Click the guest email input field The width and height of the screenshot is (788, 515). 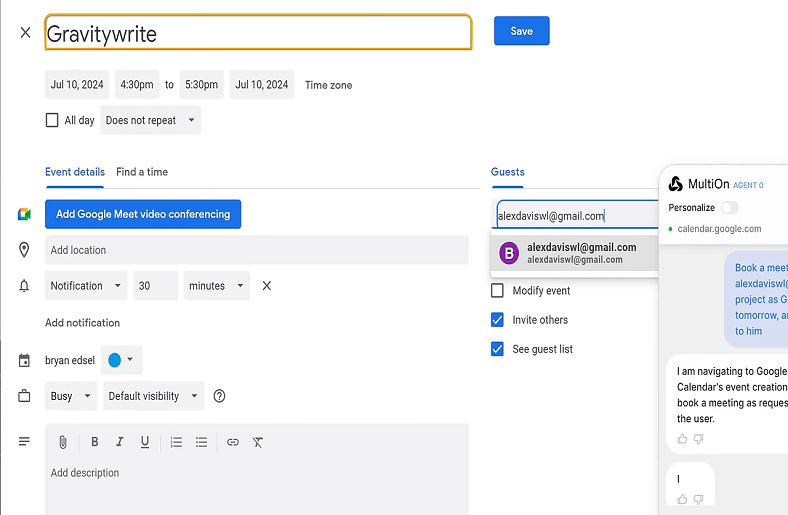coord(577,216)
